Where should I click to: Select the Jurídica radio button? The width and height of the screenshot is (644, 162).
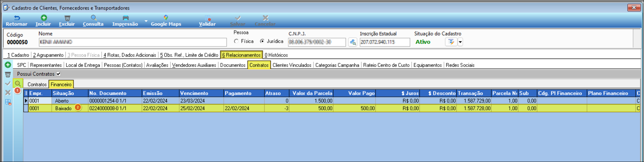262,41
